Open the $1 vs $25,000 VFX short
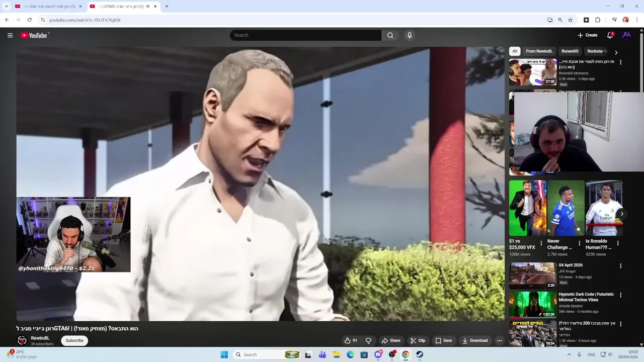This screenshot has height=362, width=644. 527,208
